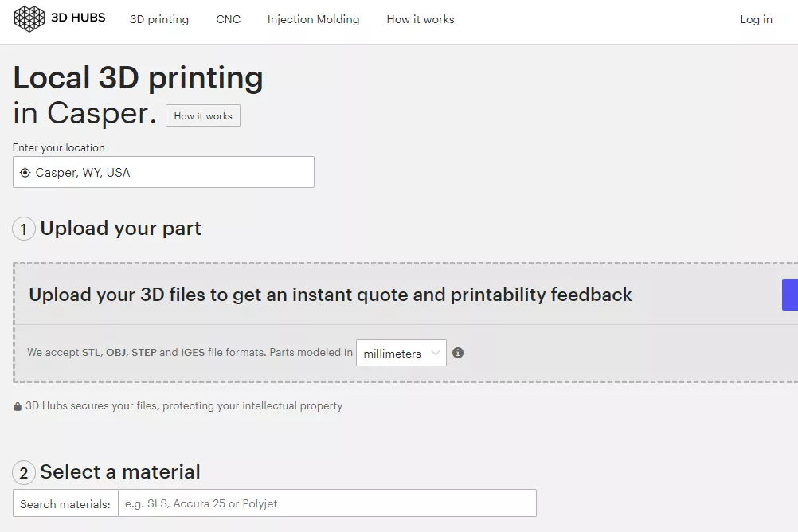Click the location crosshair icon in the field

25,173
